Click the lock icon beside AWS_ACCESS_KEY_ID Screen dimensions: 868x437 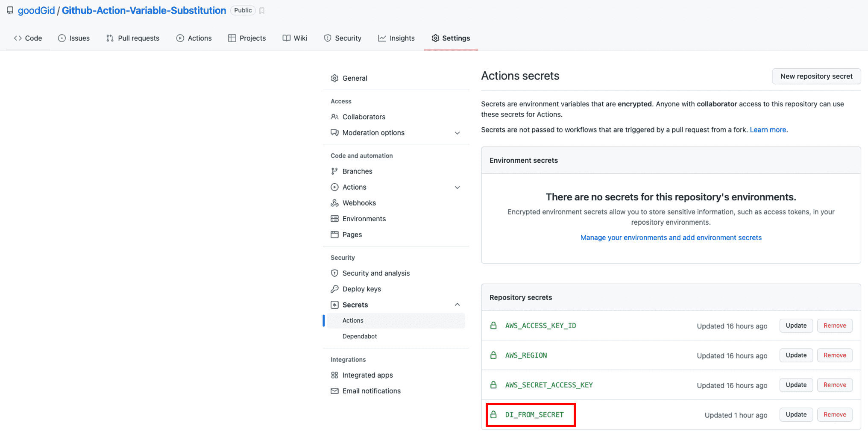tap(493, 326)
